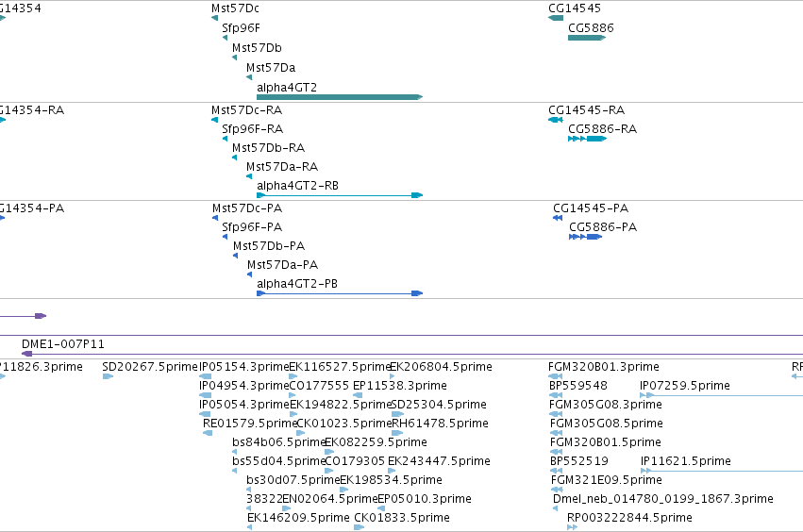Select the IP11621.5prime EST label
Screen dimensions: 803x532
(x=686, y=461)
